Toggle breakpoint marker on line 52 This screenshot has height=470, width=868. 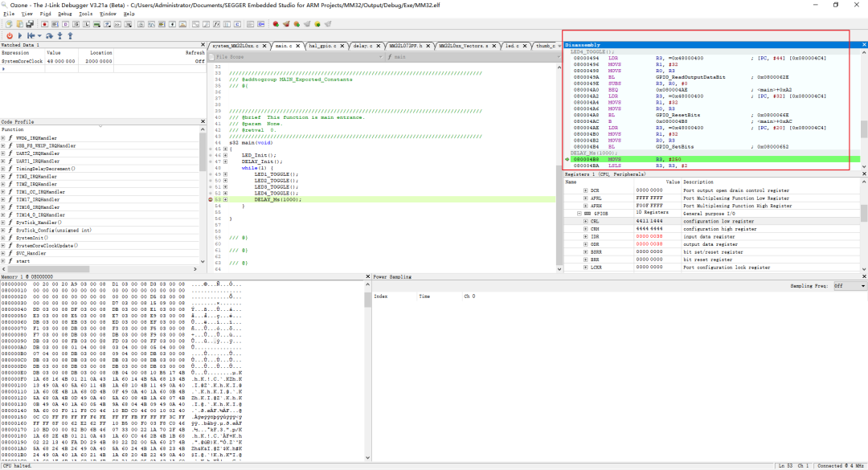pos(211,193)
